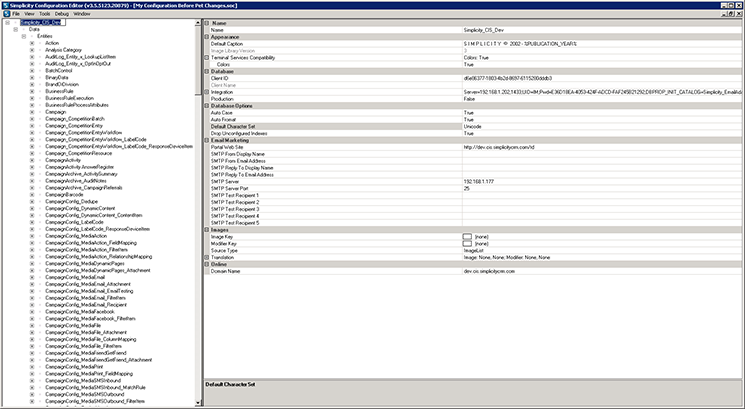Open the View menu

point(29,14)
